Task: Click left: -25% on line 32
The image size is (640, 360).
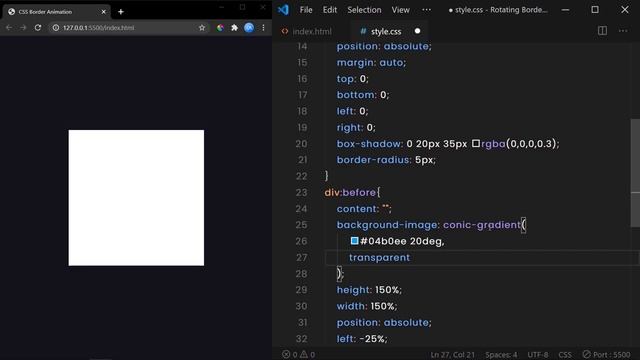Action: click(x=362, y=339)
